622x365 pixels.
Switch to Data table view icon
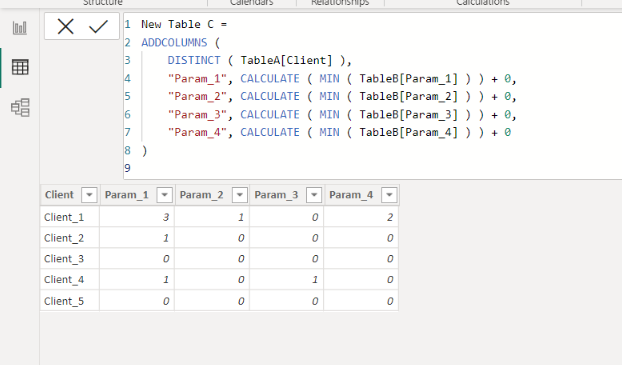coord(20,67)
